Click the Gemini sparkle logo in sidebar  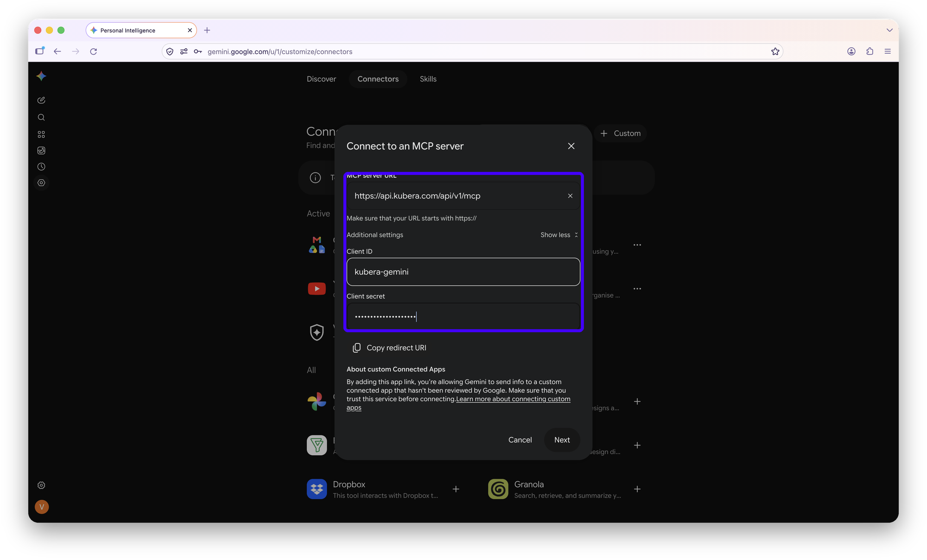click(x=41, y=76)
